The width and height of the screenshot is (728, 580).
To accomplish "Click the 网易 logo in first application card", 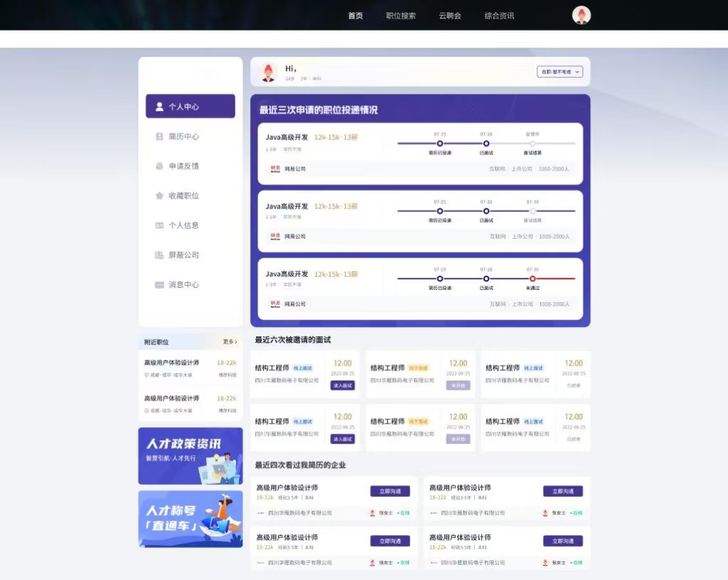I will 275,169.
